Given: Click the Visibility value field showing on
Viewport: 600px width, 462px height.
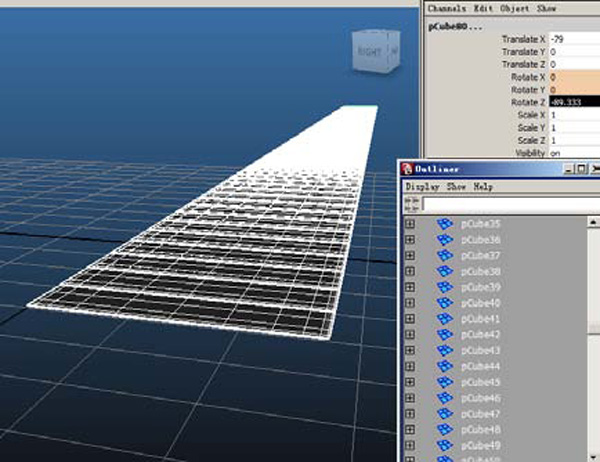Looking at the screenshot, I should (x=574, y=153).
